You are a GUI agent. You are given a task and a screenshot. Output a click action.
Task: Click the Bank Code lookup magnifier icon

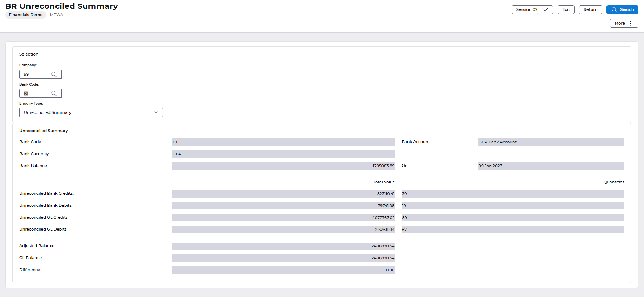54,93
